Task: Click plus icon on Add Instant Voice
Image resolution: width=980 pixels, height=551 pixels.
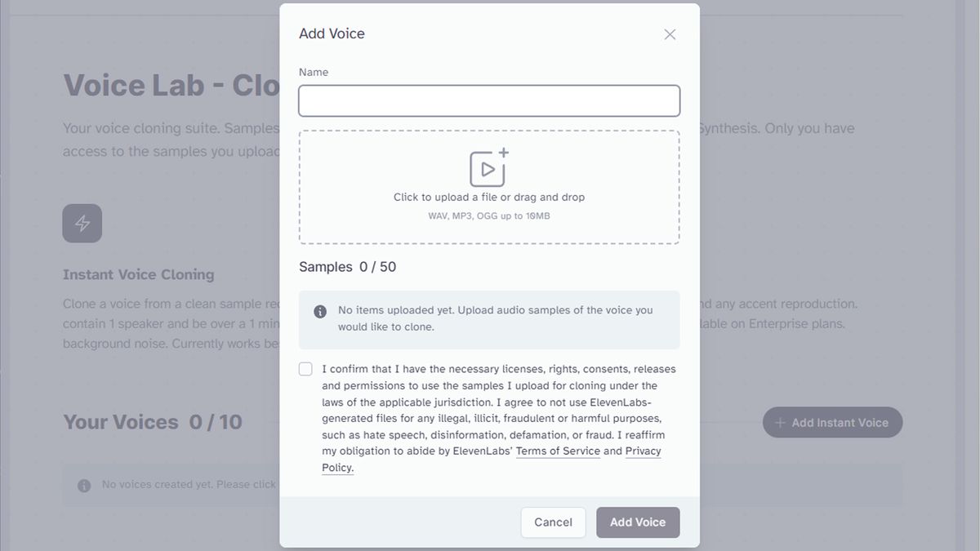Action: [780, 423]
